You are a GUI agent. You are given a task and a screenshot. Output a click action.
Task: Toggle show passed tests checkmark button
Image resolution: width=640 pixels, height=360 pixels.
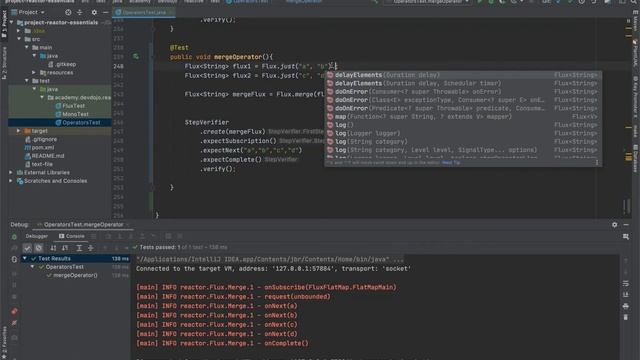tap(27, 247)
